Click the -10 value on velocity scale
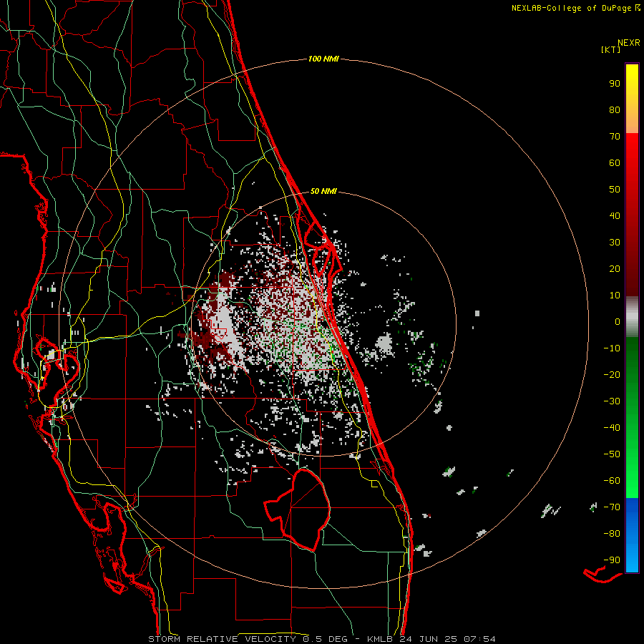 click(612, 348)
